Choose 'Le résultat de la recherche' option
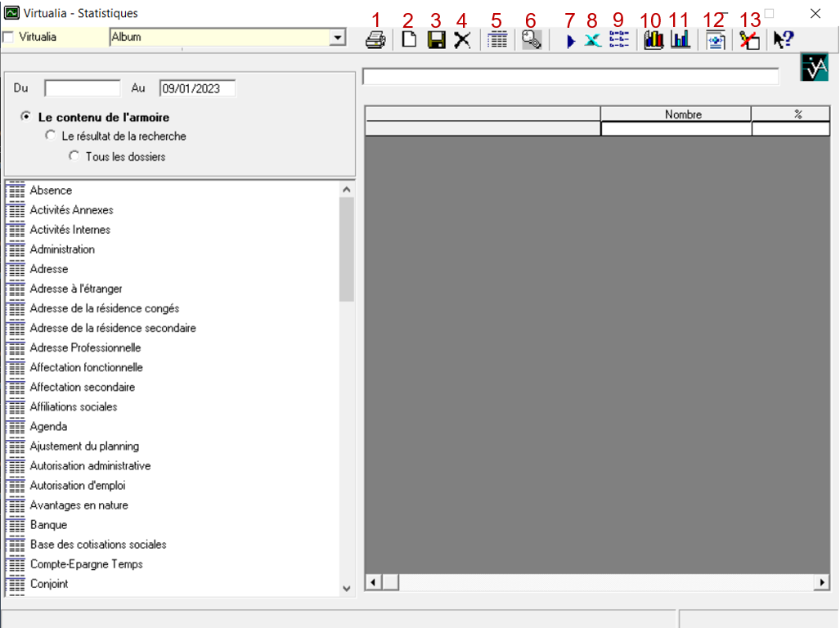 click(x=51, y=136)
